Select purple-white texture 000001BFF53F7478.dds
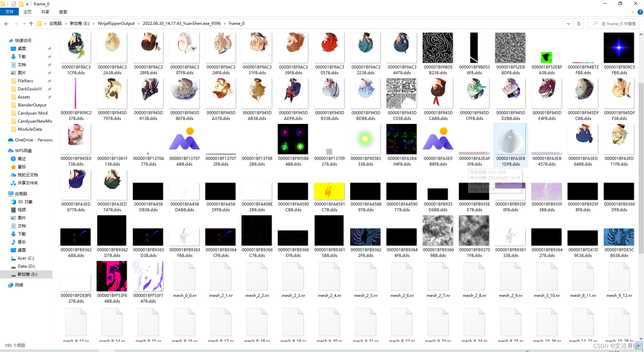Screen dimensions: 644x352 point(148,282)
